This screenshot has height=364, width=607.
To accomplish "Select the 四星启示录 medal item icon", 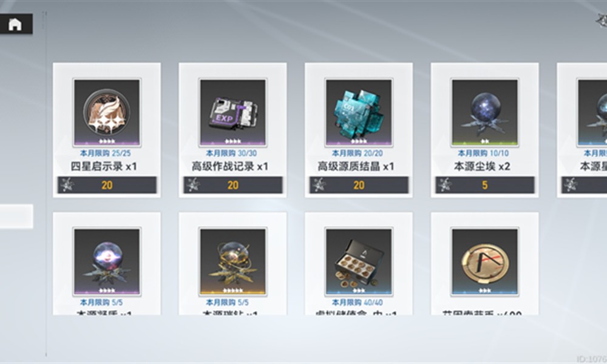I will click(x=107, y=112).
